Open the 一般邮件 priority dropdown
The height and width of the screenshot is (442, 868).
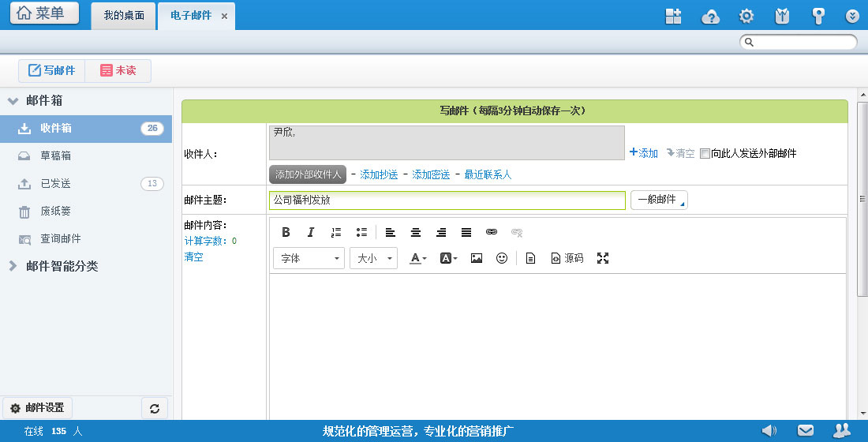click(x=659, y=200)
